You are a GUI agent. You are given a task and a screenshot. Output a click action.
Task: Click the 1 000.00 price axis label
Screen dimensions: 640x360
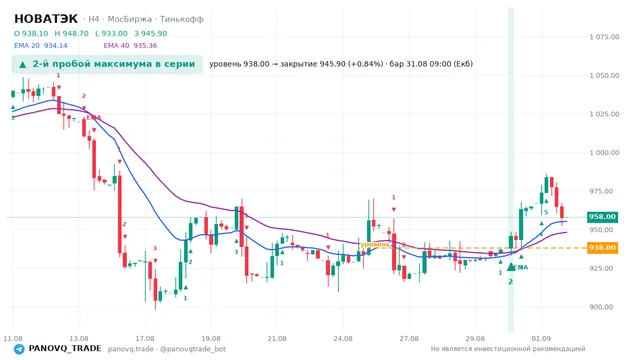[x=604, y=153]
